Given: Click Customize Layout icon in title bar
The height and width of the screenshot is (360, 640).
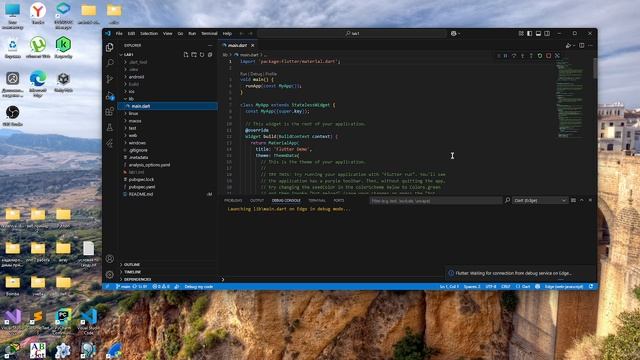Looking at the screenshot, I should [x=521, y=33].
